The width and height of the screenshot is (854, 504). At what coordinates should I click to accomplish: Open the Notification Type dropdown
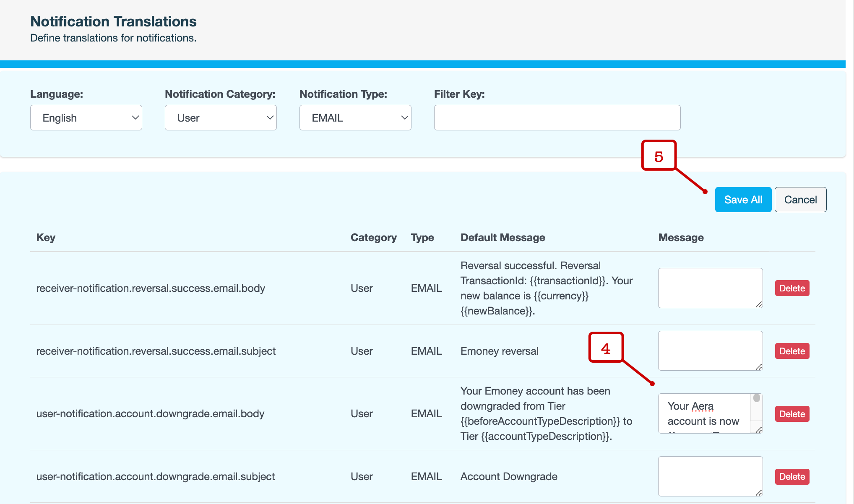pos(355,118)
